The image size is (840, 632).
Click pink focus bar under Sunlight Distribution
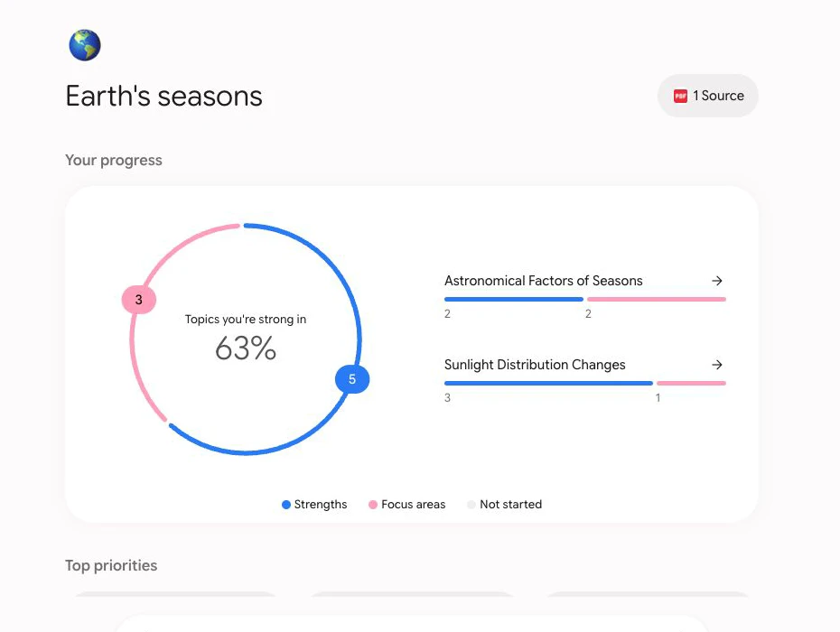pyautogui.click(x=692, y=384)
